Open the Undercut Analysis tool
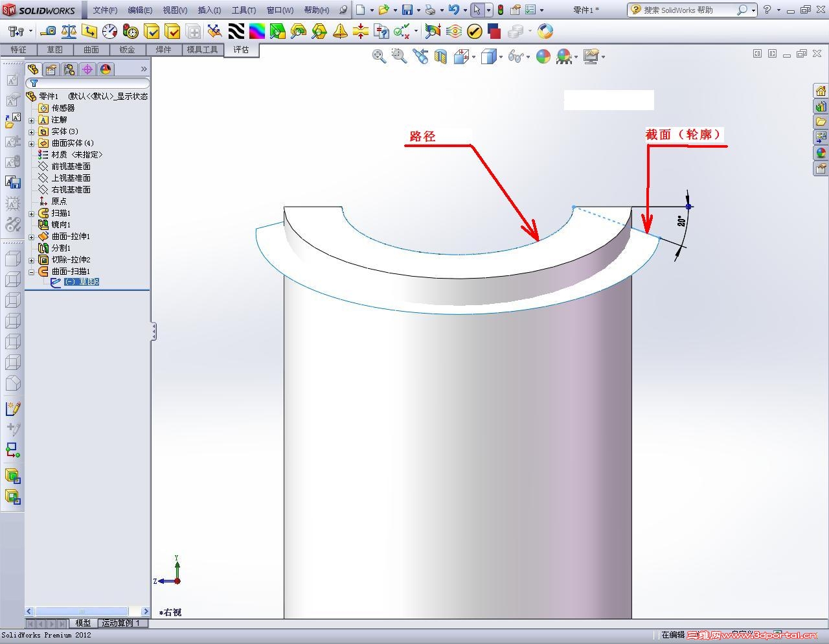The width and height of the screenshot is (829, 644). click(298, 31)
